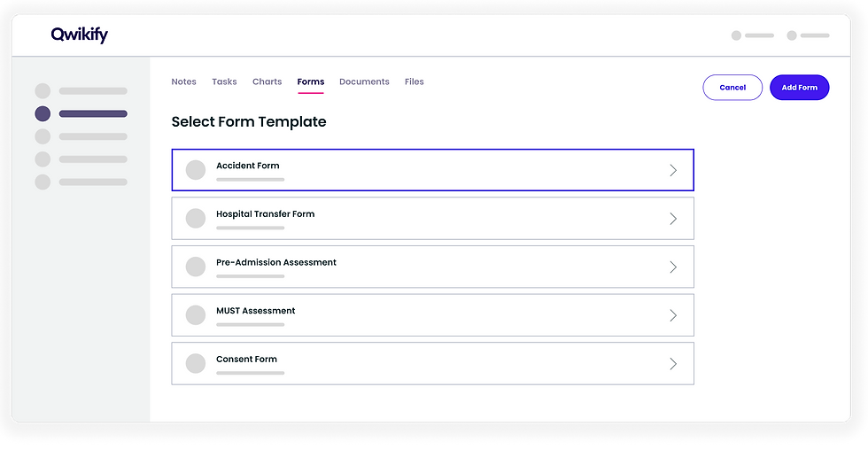Click the Consent Form round icon
This screenshot has width=868, height=449.
pyautogui.click(x=196, y=364)
